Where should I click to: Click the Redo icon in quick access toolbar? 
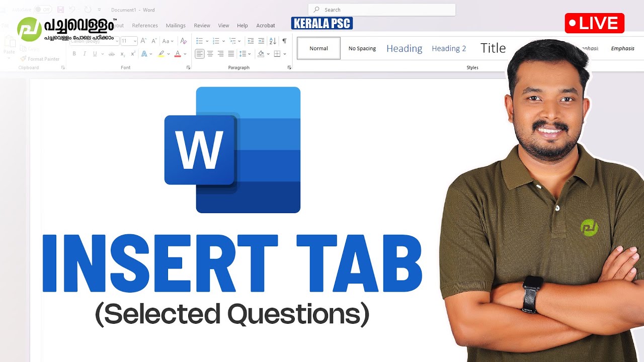pos(87,10)
